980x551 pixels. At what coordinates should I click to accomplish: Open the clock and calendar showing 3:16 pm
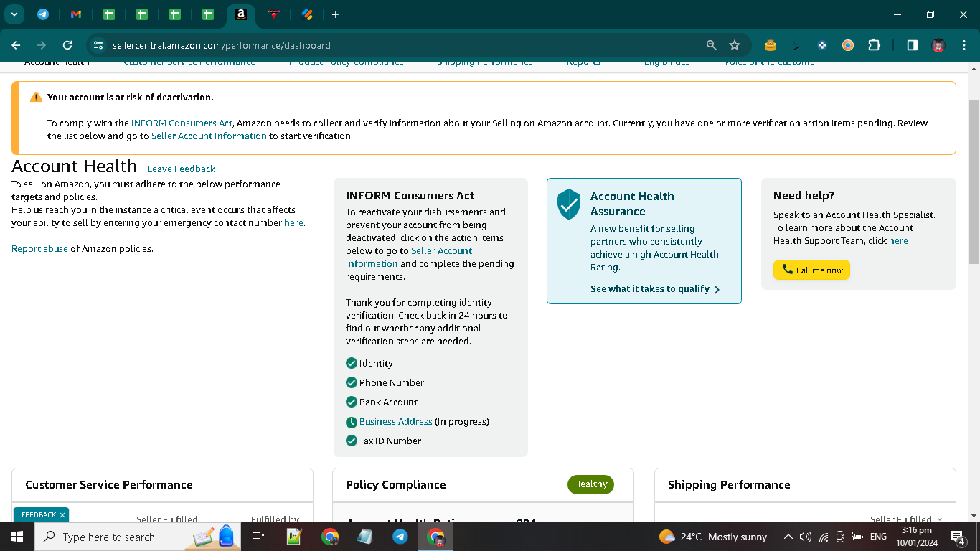pos(916,537)
